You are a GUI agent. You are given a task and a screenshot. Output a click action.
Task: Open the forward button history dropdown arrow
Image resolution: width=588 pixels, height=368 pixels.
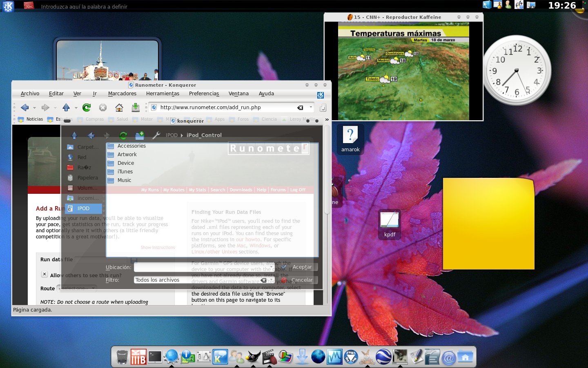tap(55, 108)
